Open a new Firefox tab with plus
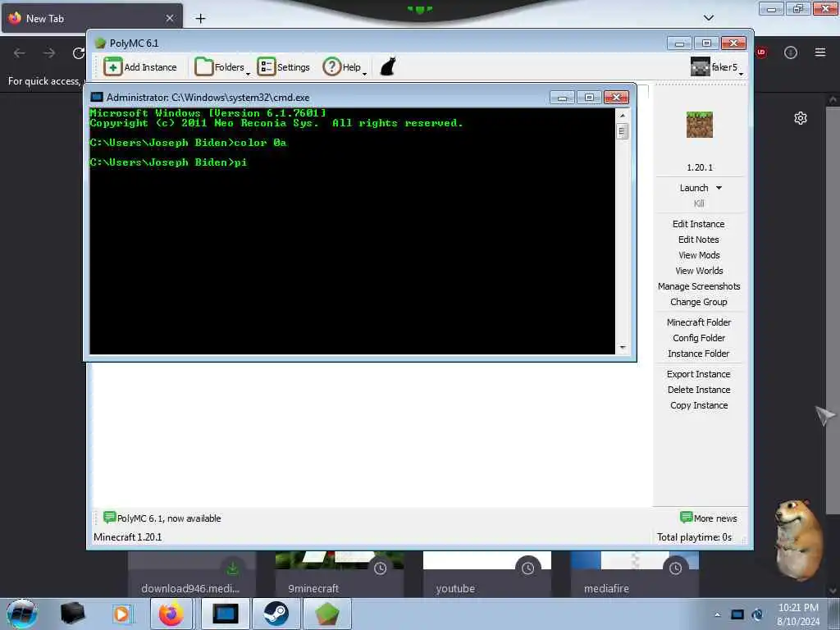The image size is (840, 630). [x=200, y=19]
